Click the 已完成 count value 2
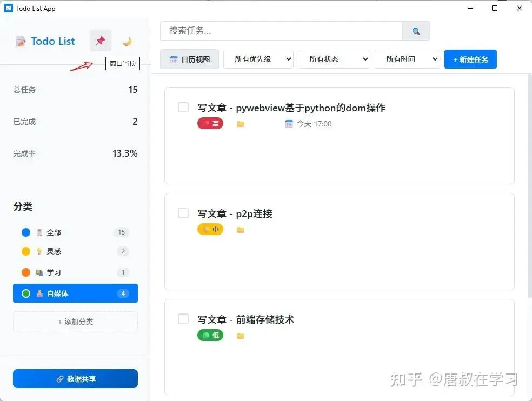The width and height of the screenshot is (532, 401). [x=135, y=122]
